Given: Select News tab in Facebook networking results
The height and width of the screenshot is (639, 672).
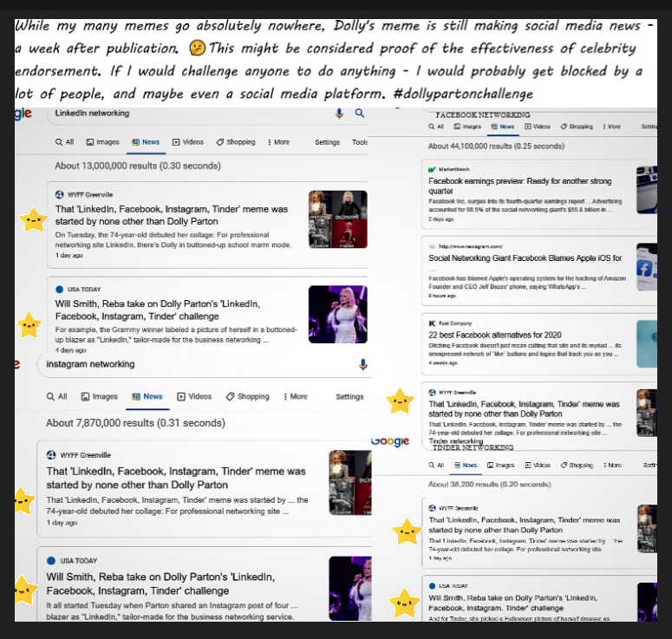Looking at the screenshot, I should pos(503,127).
